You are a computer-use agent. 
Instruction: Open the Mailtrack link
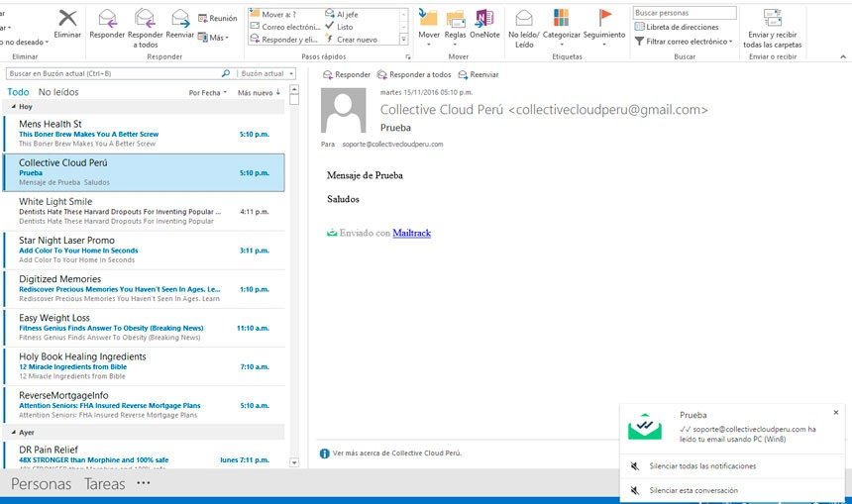411,233
